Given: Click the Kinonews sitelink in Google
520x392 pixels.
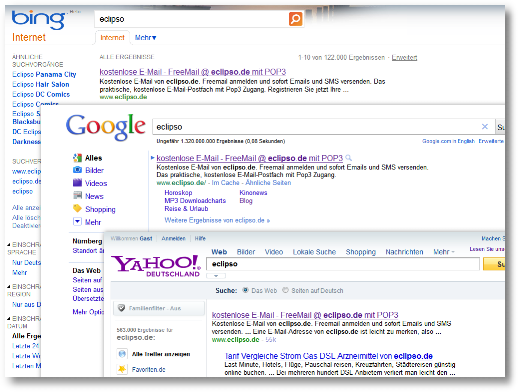Looking at the screenshot, I should click(253, 193).
